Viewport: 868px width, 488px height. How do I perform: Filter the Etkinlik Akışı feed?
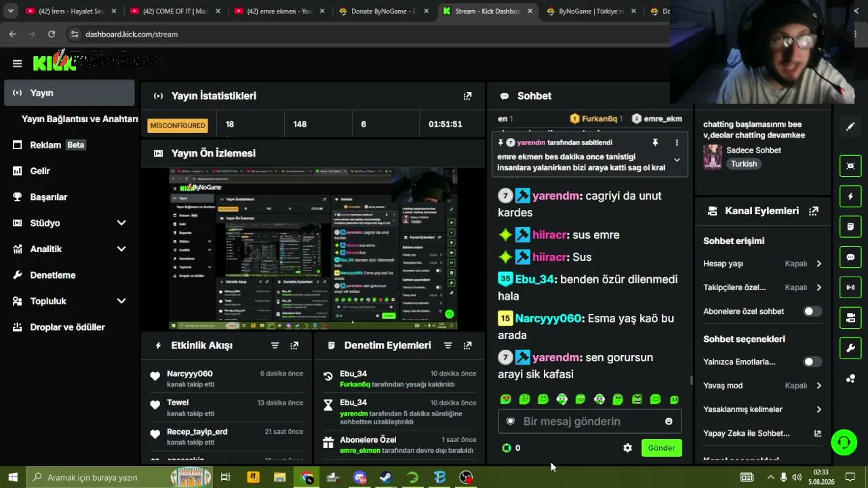[275, 346]
